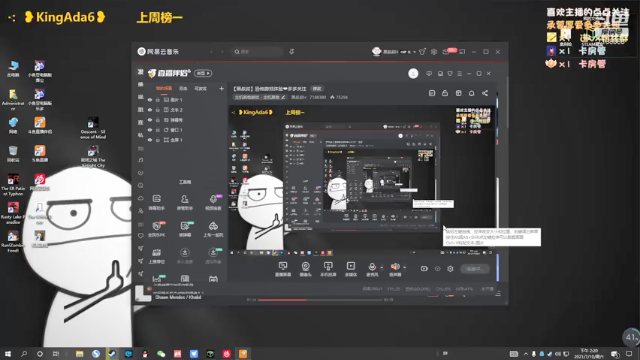Lock the 全屏 1 layer
Image resolution: width=640 pixels, height=360 pixels.
[158, 140]
